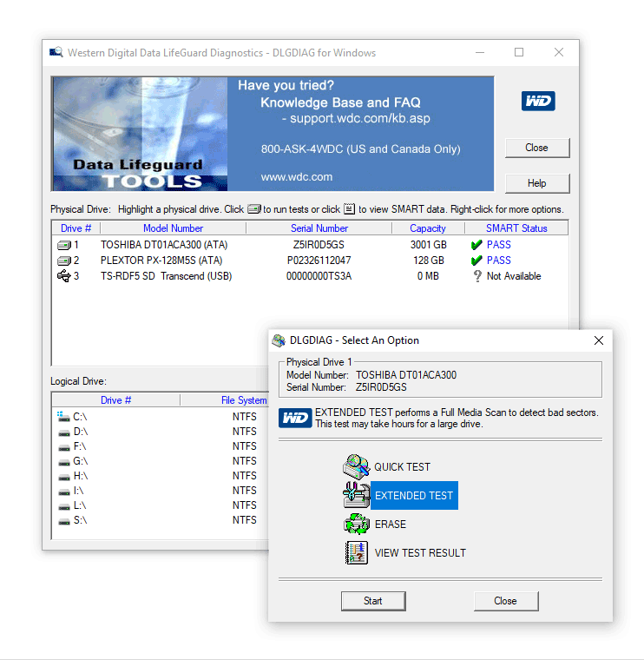
Task: Sort physical drives by Drive # header
Action: point(76,228)
